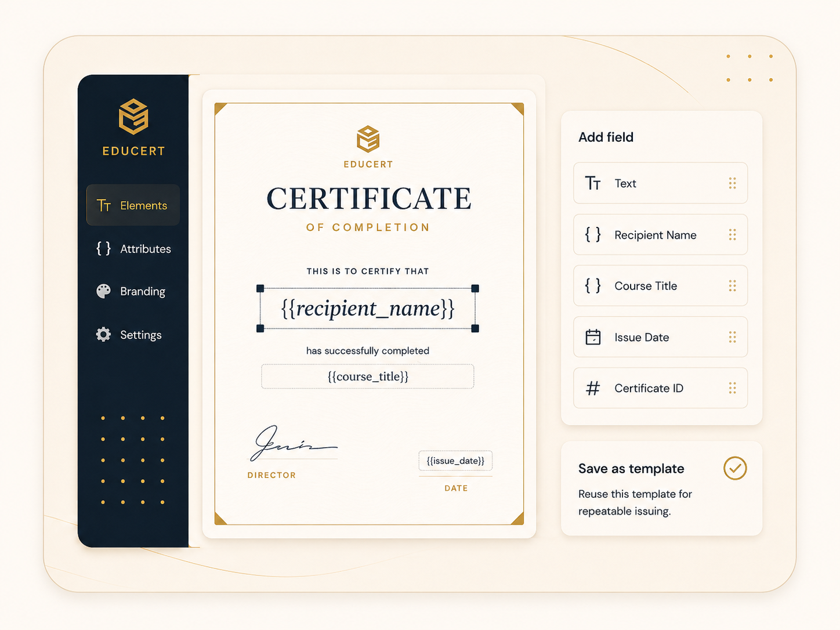Click the DATE label
840x630 pixels.
pyautogui.click(x=456, y=488)
